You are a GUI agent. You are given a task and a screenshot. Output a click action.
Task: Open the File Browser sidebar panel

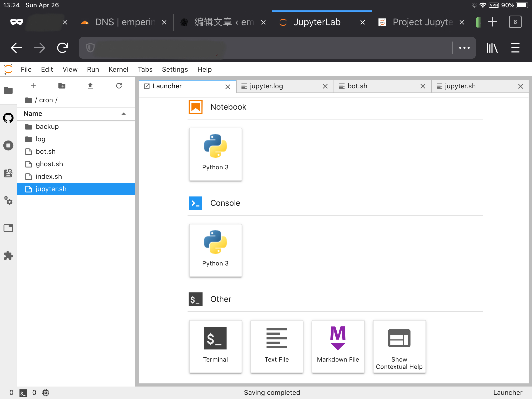8,90
